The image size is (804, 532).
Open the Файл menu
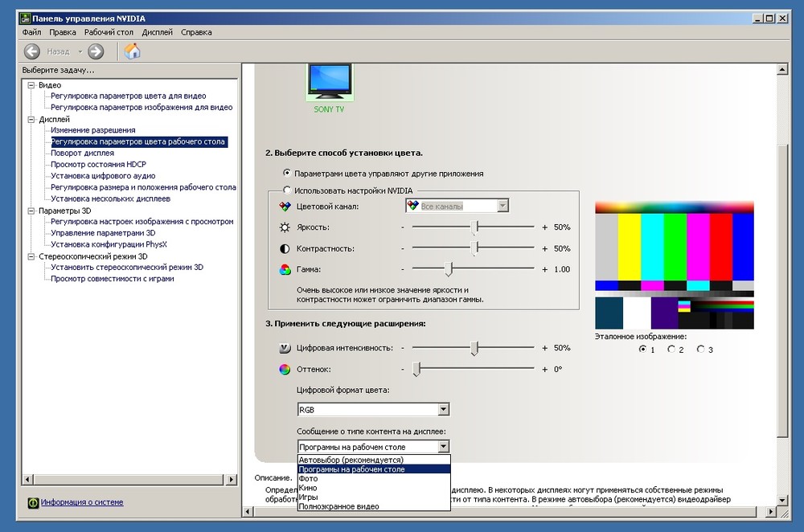[32, 32]
